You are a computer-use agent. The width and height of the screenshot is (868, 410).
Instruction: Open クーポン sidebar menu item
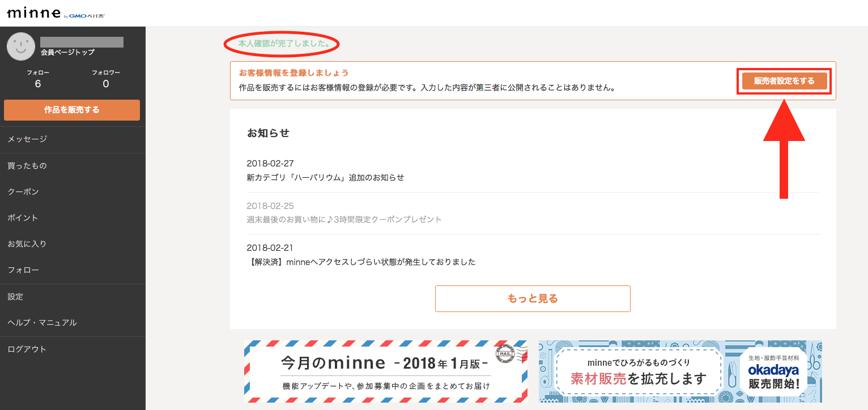tap(23, 192)
